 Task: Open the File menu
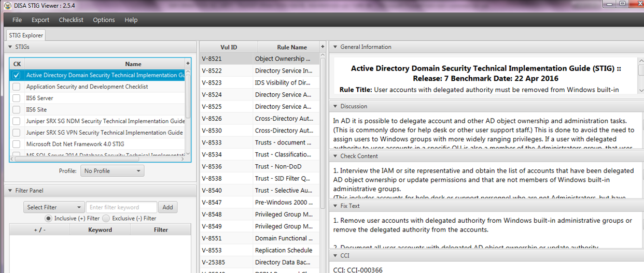tap(17, 20)
